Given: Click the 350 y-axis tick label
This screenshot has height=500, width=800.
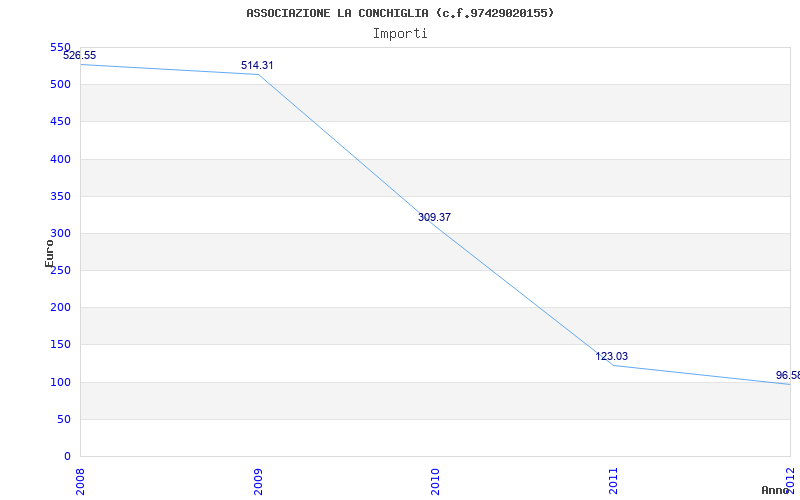Looking at the screenshot, I should pos(60,196).
